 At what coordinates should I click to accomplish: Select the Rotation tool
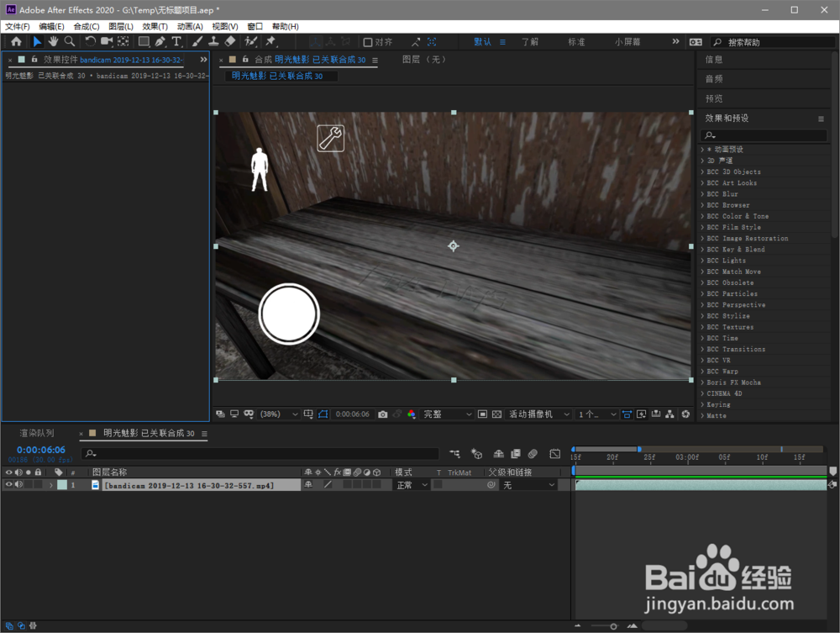coord(91,41)
